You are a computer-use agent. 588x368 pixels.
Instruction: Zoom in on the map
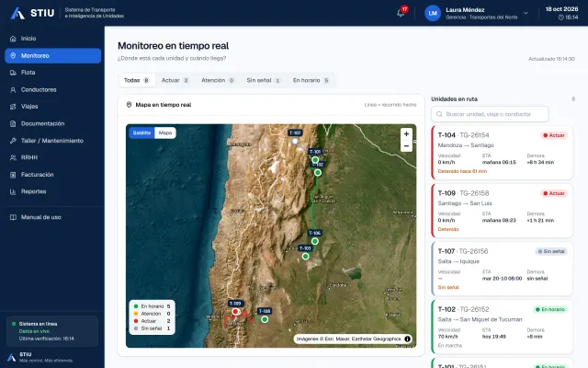[x=406, y=134]
